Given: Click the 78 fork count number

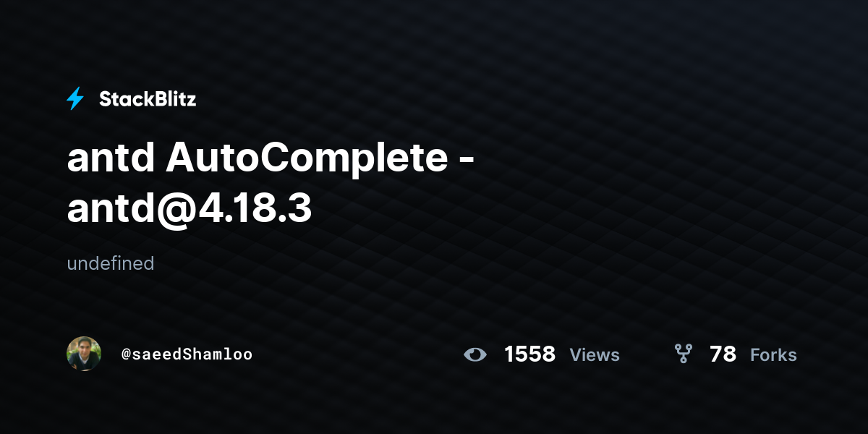Looking at the screenshot, I should 723,354.
